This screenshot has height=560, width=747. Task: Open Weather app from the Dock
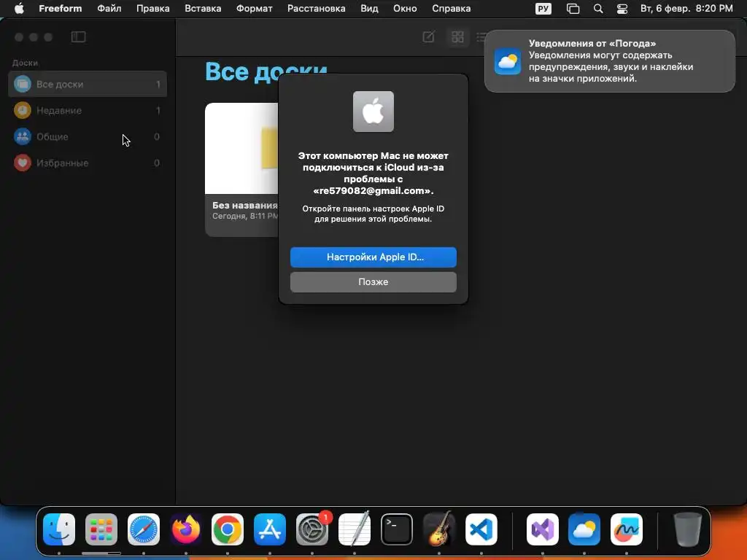coord(584,529)
